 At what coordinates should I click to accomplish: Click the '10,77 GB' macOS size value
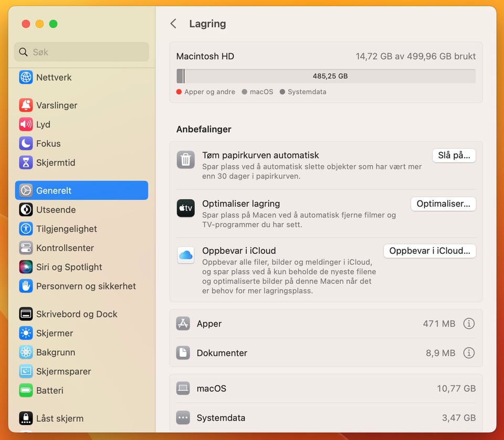click(456, 388)
